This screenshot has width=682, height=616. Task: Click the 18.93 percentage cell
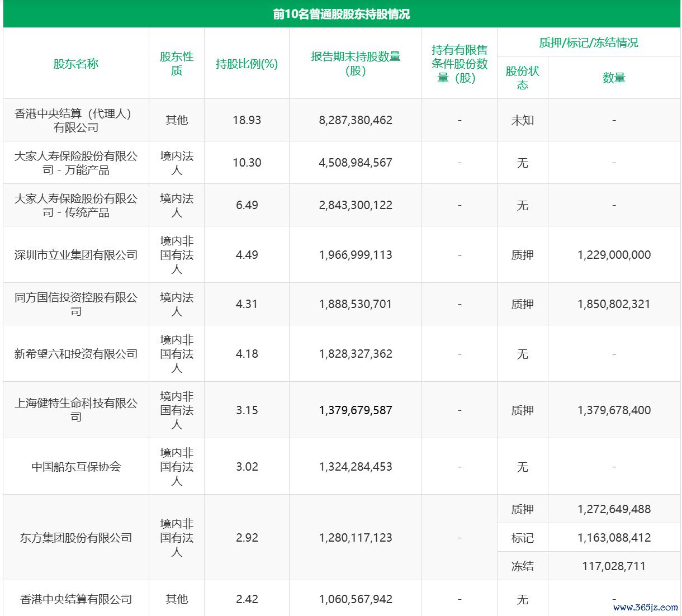(247, 120)
